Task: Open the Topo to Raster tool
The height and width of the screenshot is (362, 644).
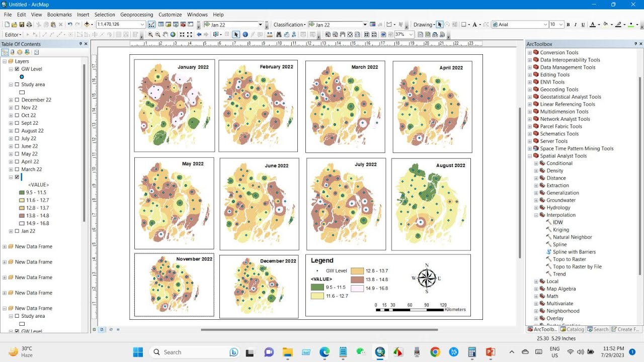Action: click(570, 259)
